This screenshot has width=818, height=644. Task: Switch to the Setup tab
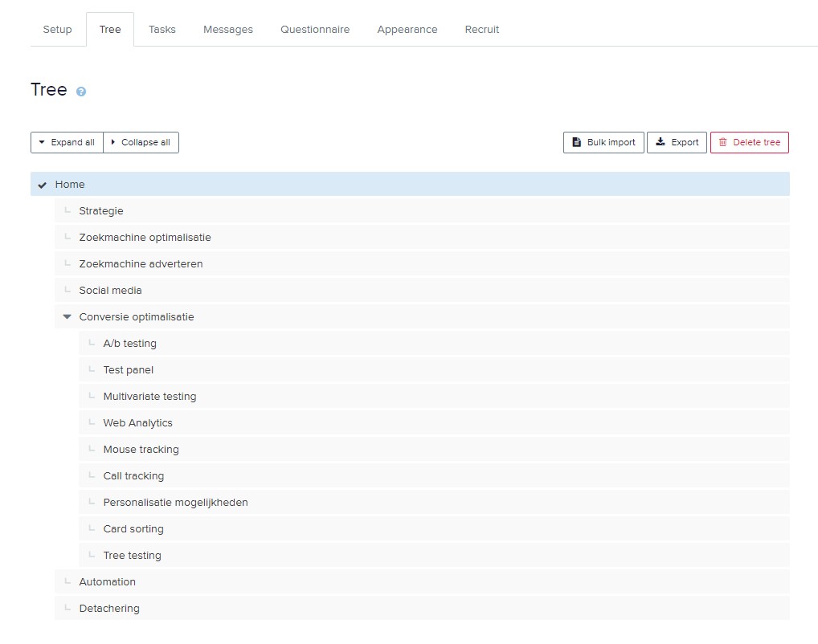click(x=57, y=30)
